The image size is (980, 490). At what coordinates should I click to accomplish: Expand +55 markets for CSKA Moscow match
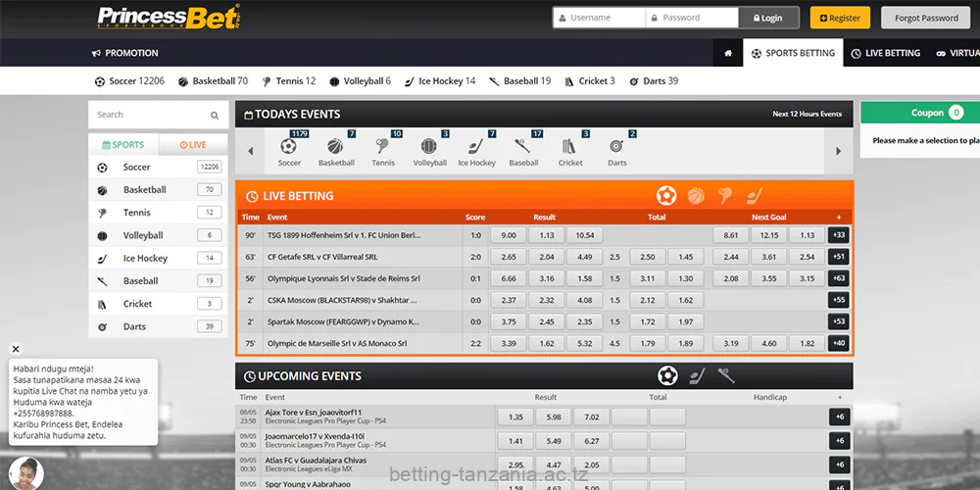pyautogui.click(x=838, y=300)
